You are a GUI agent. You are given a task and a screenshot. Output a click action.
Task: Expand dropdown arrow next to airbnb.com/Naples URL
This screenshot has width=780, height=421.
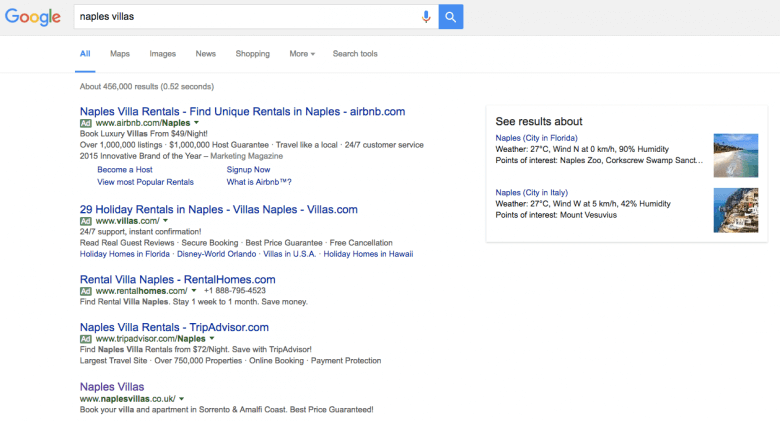pyautogui.click(x=196, y=122)
